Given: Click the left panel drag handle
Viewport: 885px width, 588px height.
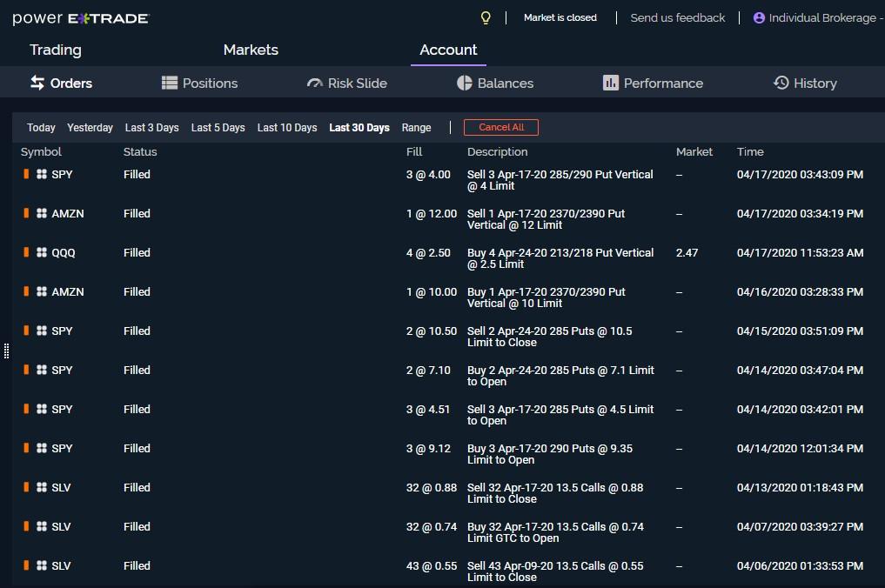Looking at the screenshot, I should pyautogui.click(x=6, y=351).
